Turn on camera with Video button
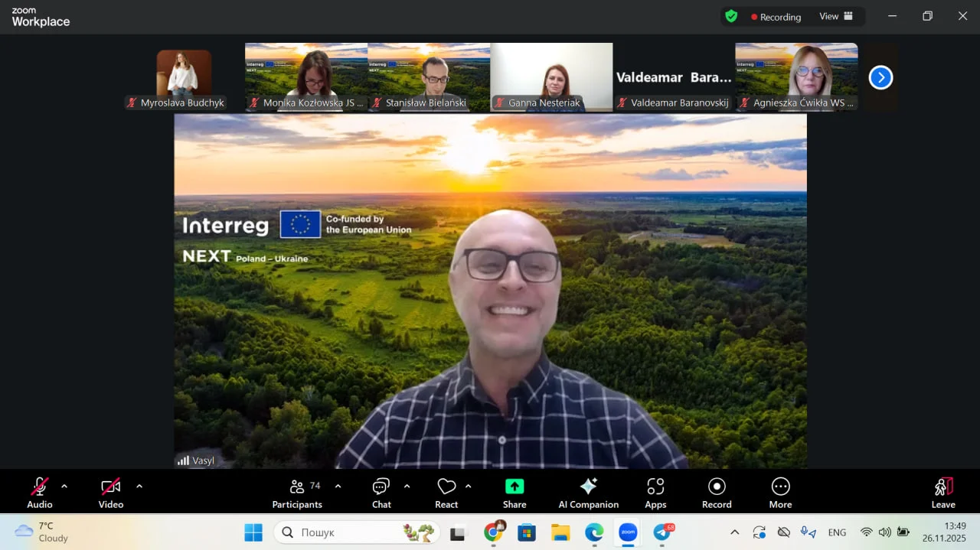 tap(111, 493)
